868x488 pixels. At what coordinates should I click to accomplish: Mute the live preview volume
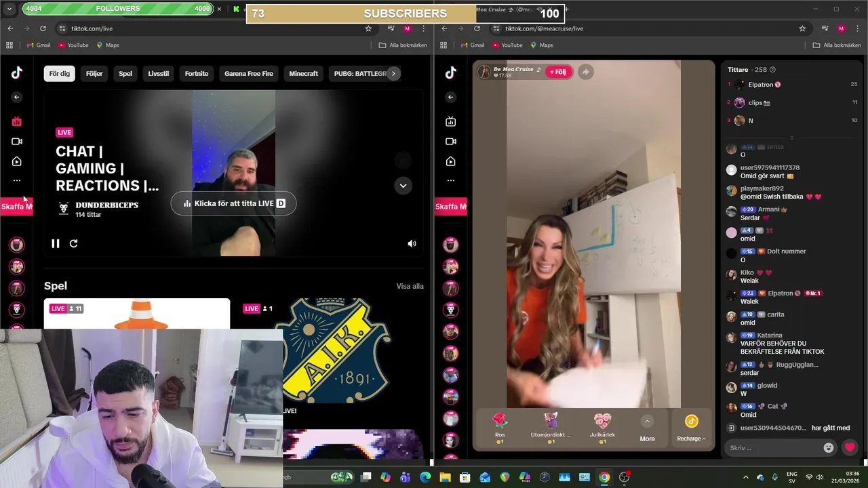click(412, 243)
